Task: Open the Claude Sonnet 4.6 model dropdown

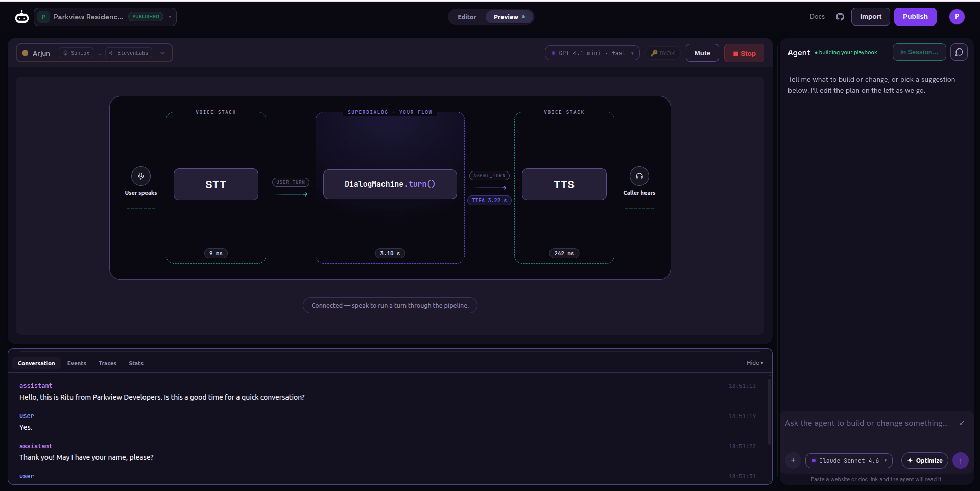Action: click(x=849, y=460)
